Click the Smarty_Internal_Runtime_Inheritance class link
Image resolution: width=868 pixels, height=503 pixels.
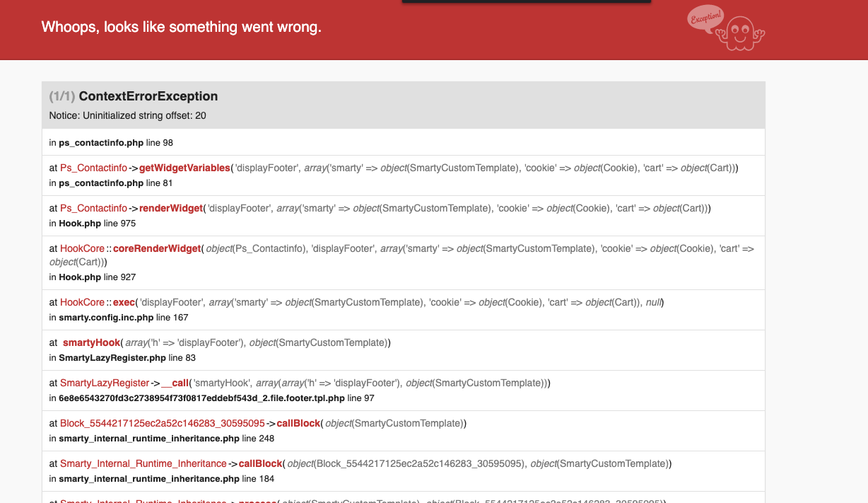[143, 464]
